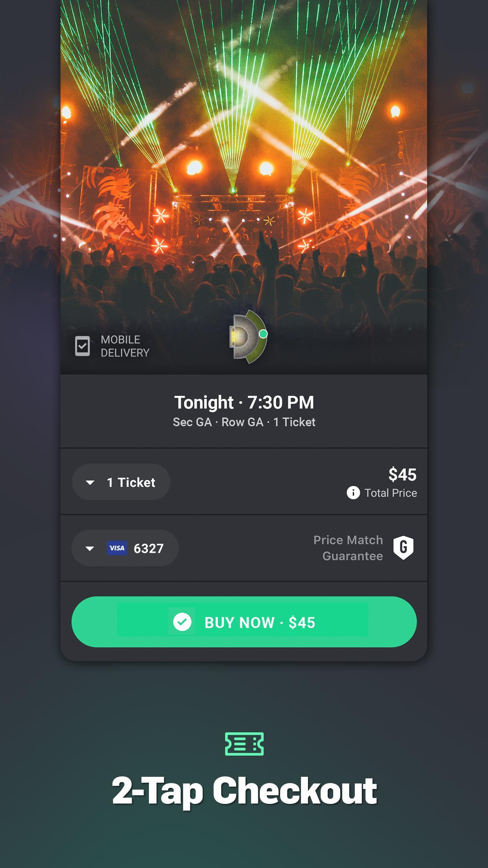
Task: Click the Total Price label
Action: pyautogui.click(x=391, y=493)
